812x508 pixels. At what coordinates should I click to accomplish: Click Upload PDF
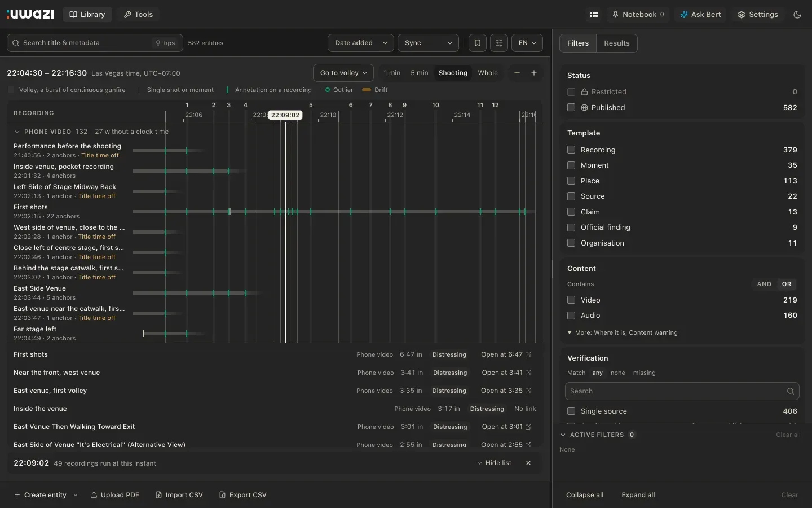114,495
